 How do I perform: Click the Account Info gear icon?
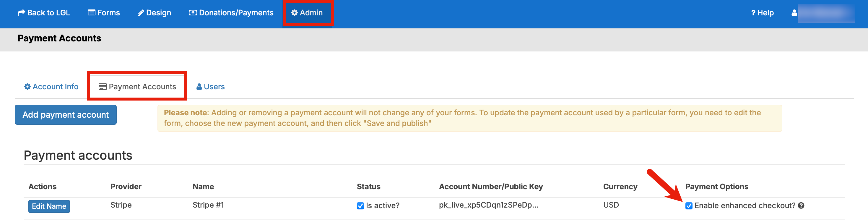27,87
